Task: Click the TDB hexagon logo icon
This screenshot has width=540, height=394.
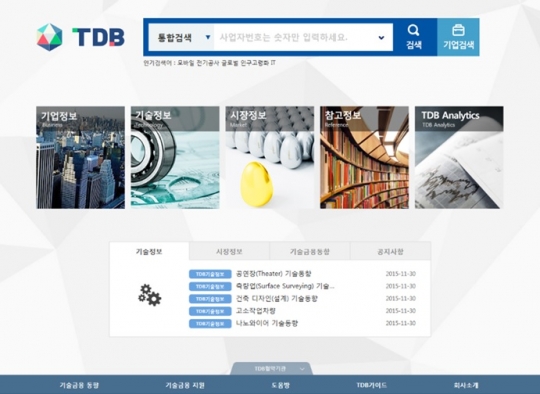Action: click(x=50, y=37)
